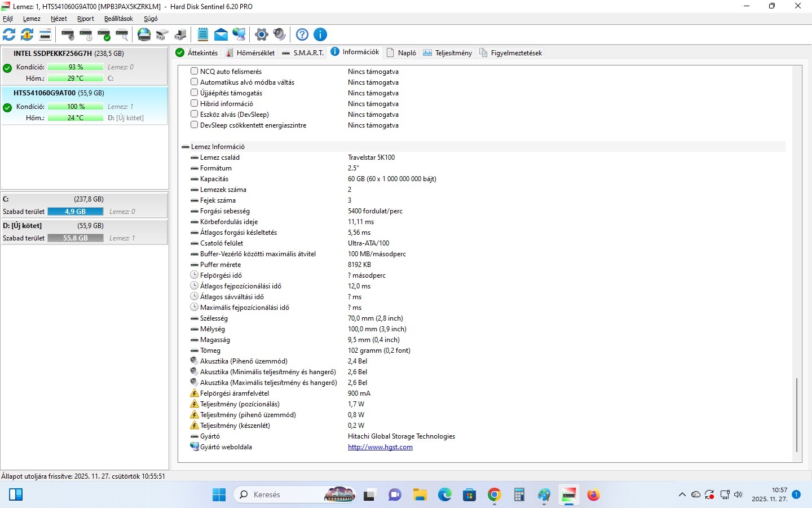Click the globe disk icon

144,34
